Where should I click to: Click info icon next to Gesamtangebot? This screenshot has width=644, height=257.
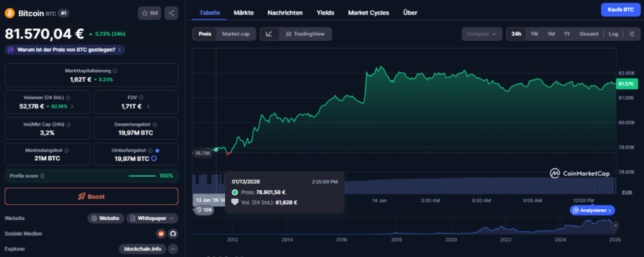tap(155, 124)
